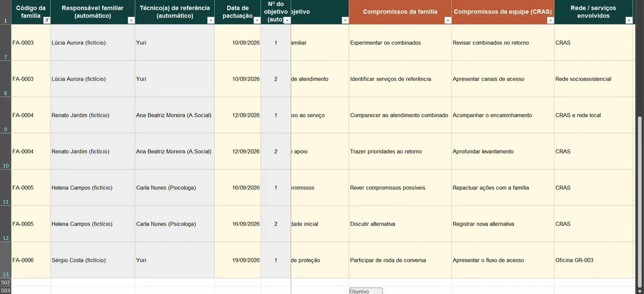
Task: Click the cell 'Rever compromissos possíveis'
Action: point(400,188)
